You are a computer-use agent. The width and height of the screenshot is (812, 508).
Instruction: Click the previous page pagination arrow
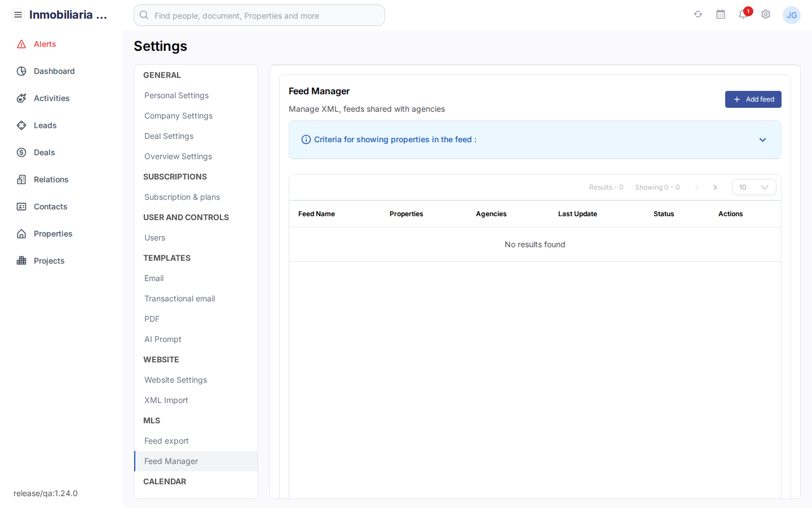point(696,187)
